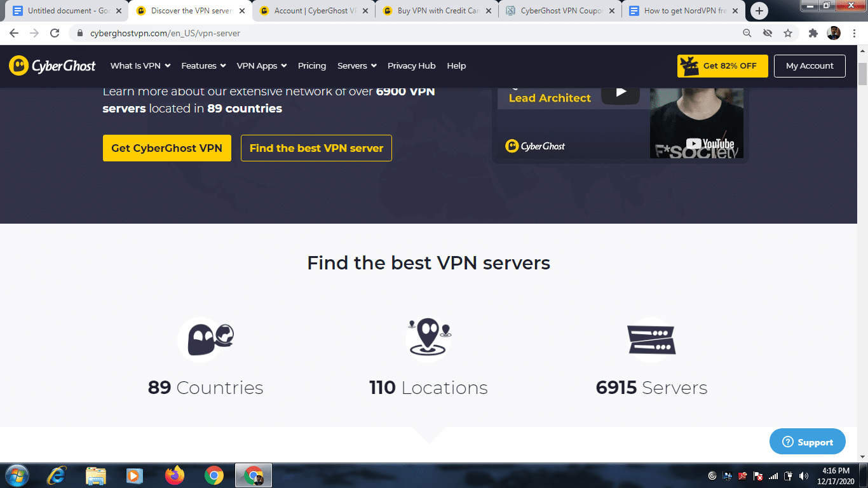This screenshot has height=488, width=868.
Task: Click the 89 Countries text
Action: (x=206, y=388)
